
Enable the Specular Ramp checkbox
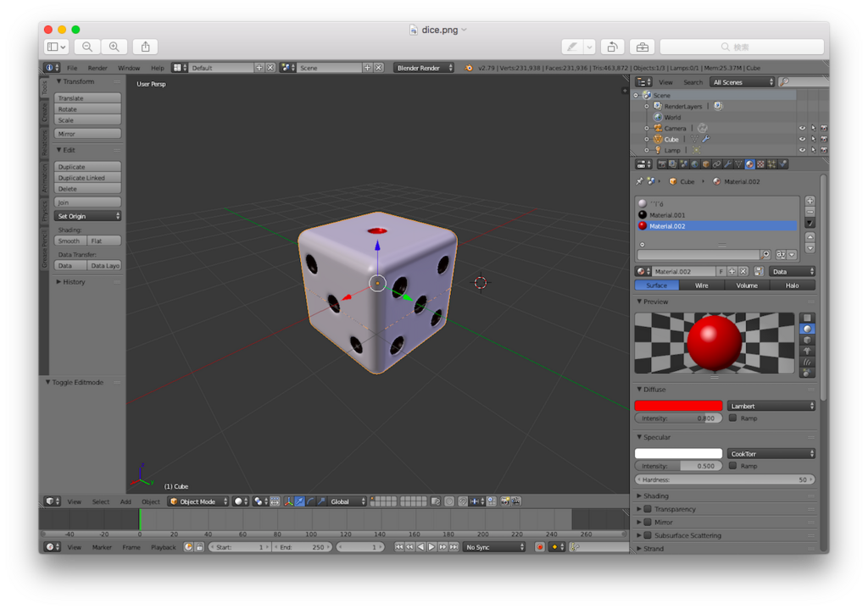[733, 466]
